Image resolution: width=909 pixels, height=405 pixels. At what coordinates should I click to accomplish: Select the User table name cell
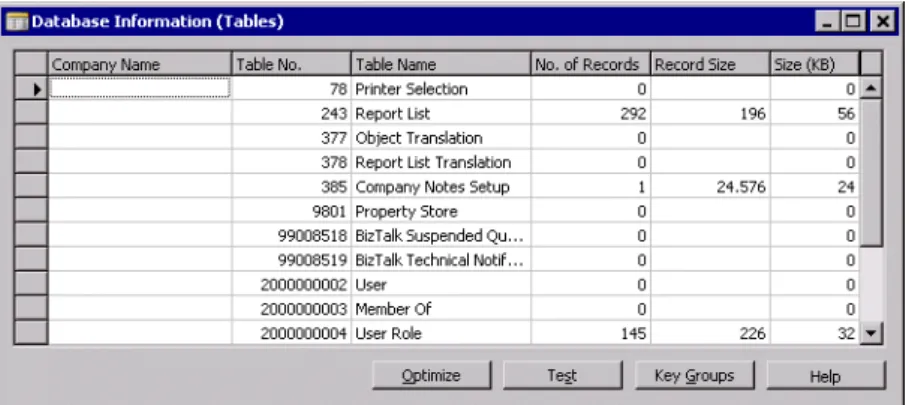click(x=441, y=284)
